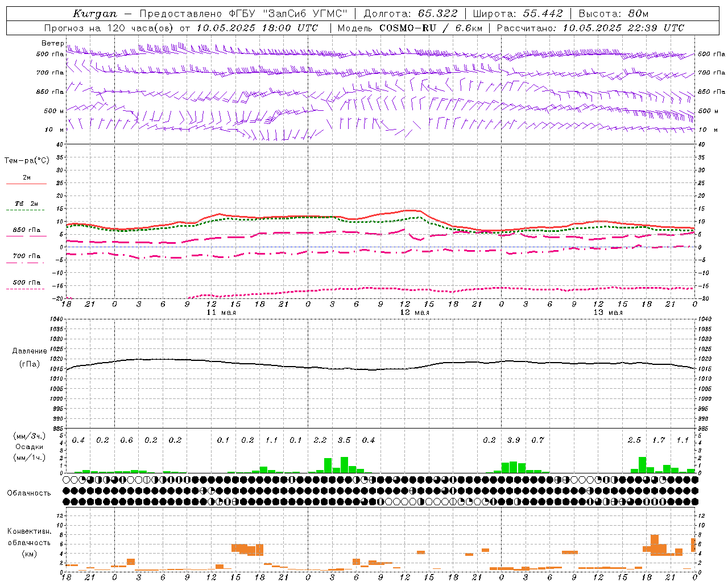Viewport: 728px width, 582px height.
Task: Select the Широта: 55.442 header field
Action: tap(518, 14)
